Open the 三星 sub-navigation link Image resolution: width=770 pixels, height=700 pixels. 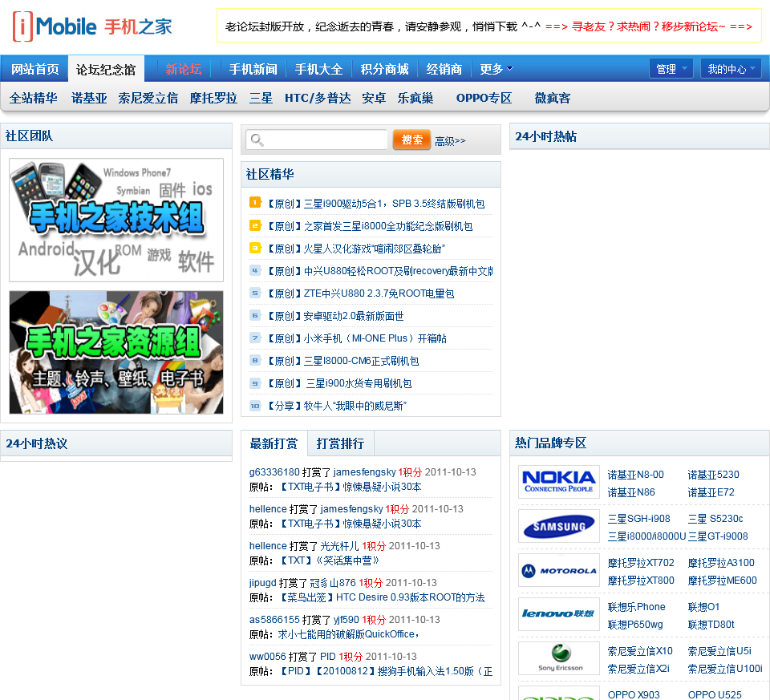(x=261, y=98)
